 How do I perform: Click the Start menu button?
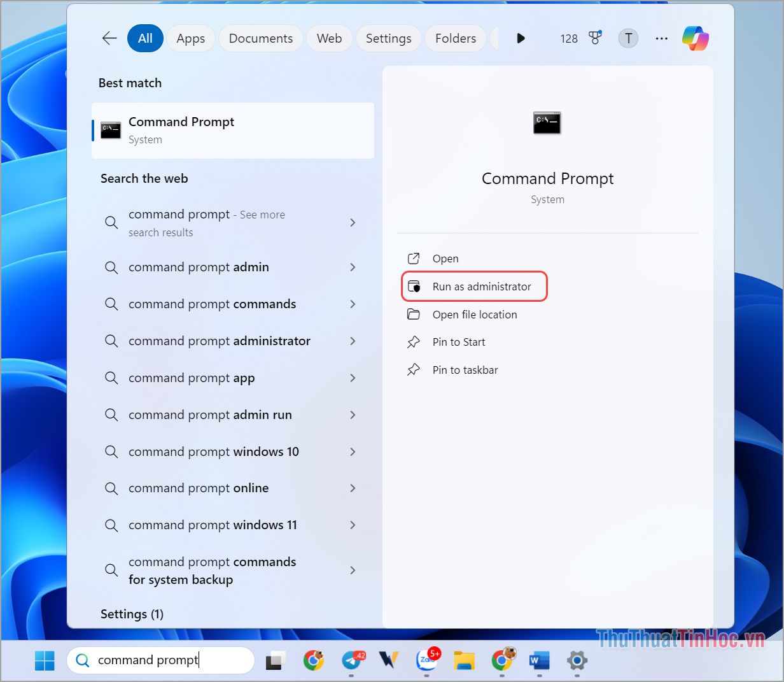coord(44,660)
